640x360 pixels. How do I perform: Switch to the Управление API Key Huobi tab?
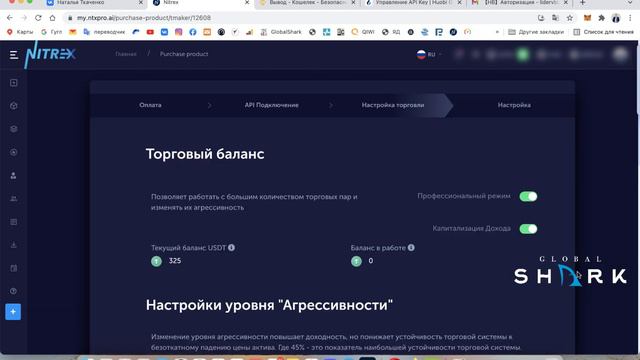tap(413, 3)
